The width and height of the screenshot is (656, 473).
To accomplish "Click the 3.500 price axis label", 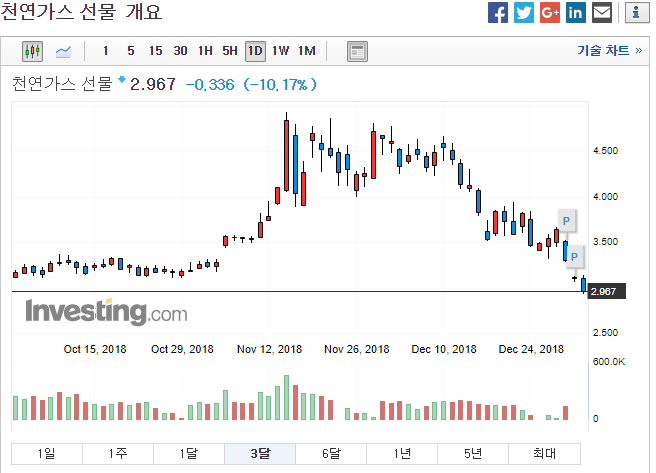I will click(605, 242).
